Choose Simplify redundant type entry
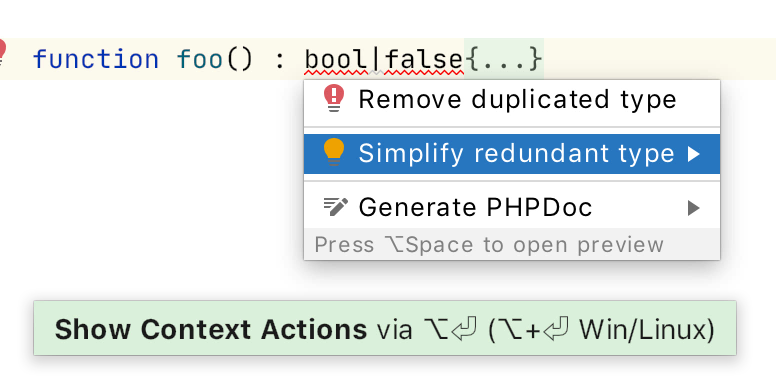This screenshot has width=776, height=388. click(x=512, y=153)
